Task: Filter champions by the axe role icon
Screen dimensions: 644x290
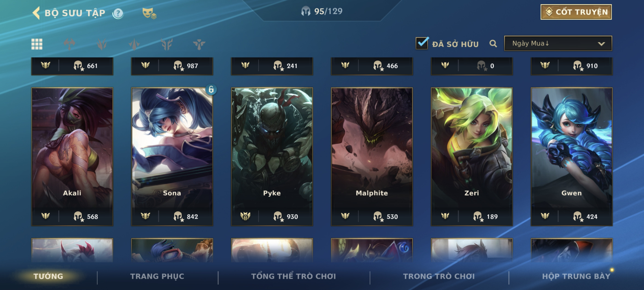Action: coord(69,44)
